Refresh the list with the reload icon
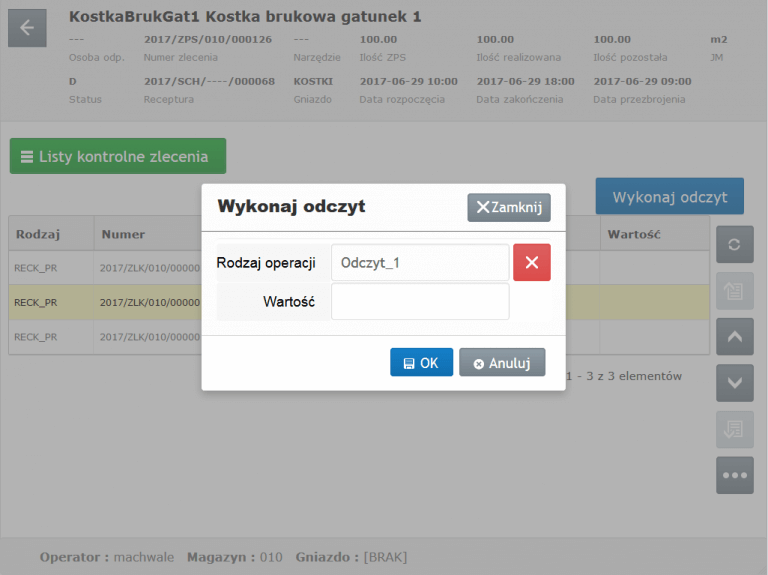The width and height of the screenshot is (768, 575). point(735,244)
